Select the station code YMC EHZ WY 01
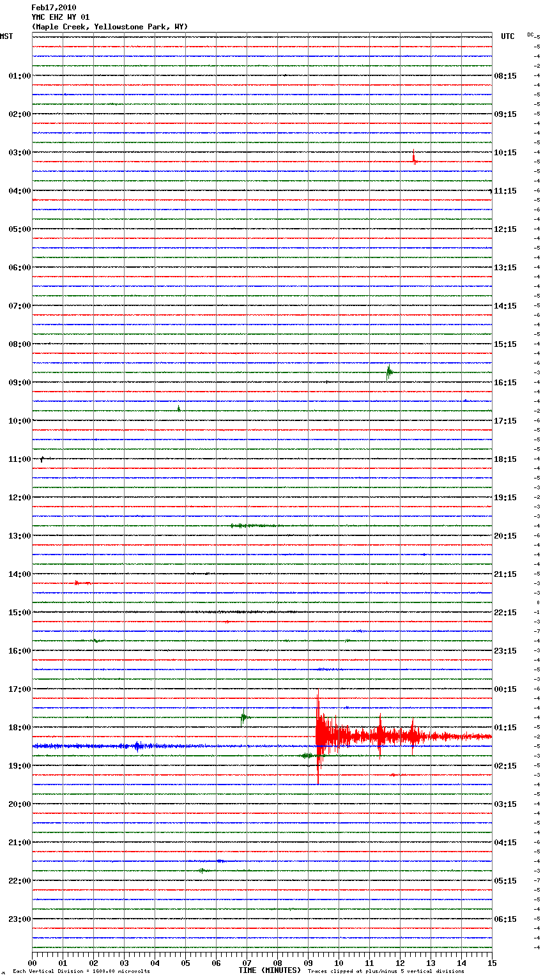Image resolution: width=543 pixels, height=980 pixels. pyautogui.click(x=61, y=17)
